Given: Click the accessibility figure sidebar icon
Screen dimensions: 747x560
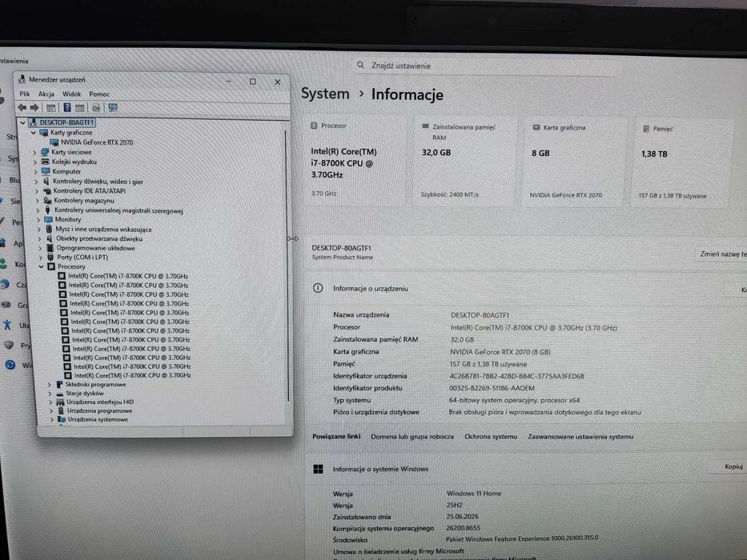Looking at the screenshot, I should click(x=6, y=325).
